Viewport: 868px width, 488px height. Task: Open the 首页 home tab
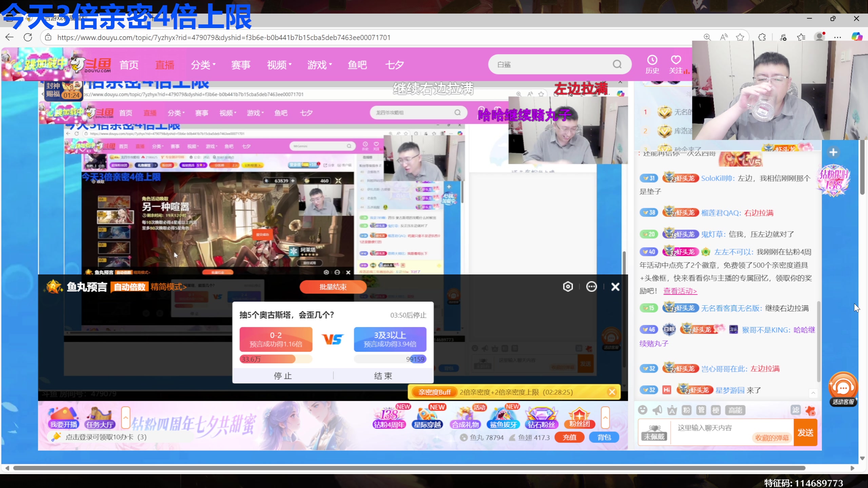pyautogui.click(x=129, y=64)
